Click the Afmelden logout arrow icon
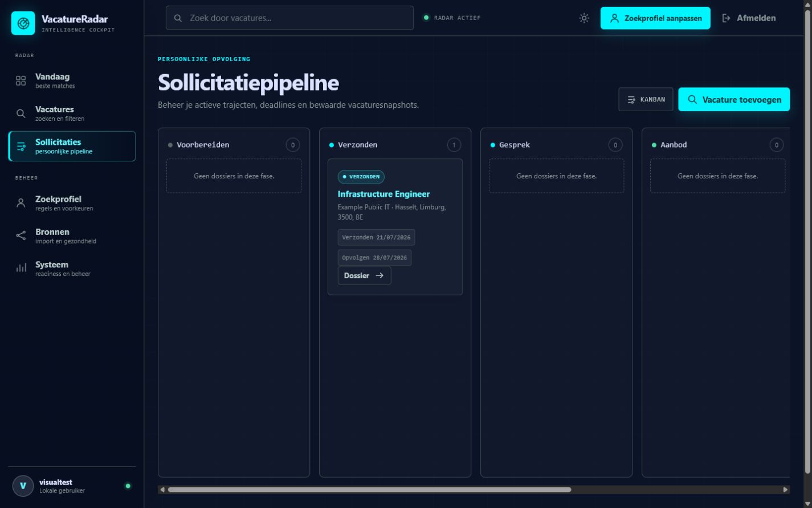The width and height of the screenshot is (812, 508). 726,18
